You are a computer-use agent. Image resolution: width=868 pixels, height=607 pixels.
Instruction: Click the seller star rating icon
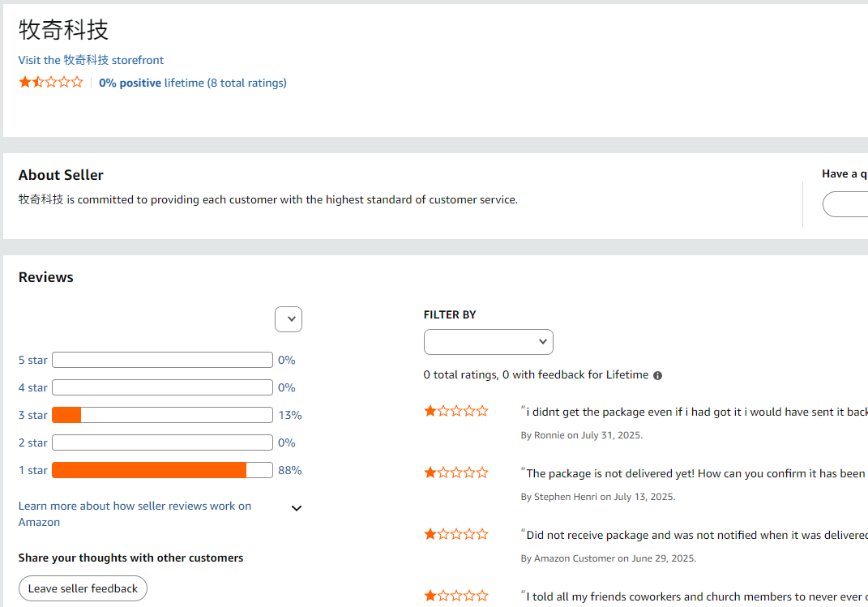[x=51, y=82]
